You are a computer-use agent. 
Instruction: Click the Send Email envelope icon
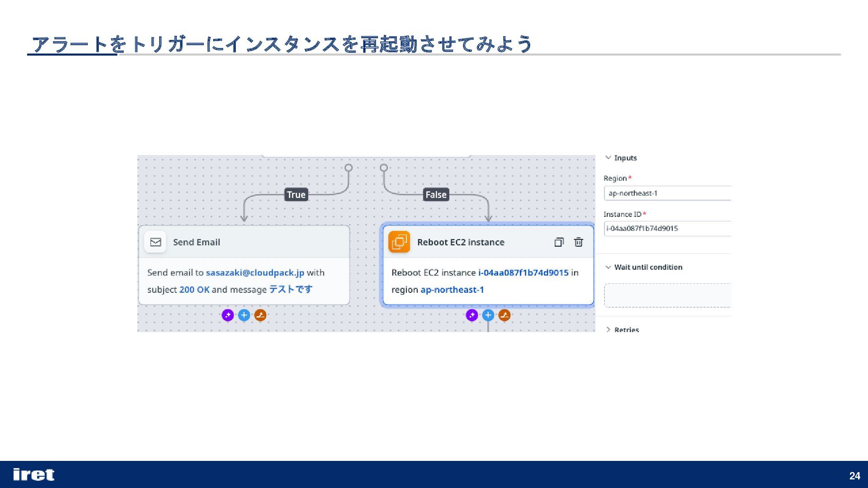pos(155,242)
